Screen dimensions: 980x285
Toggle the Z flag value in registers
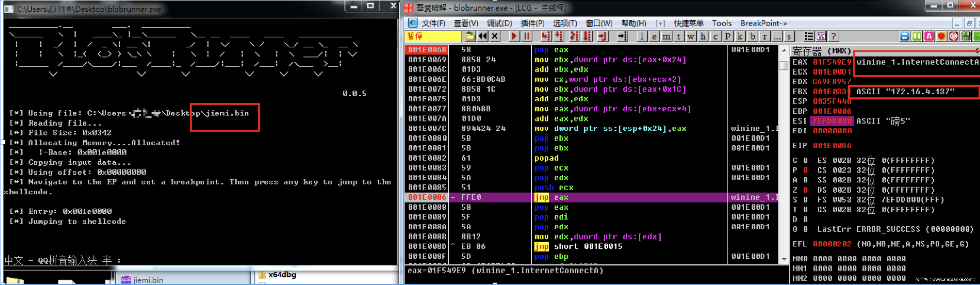point(805,190)
